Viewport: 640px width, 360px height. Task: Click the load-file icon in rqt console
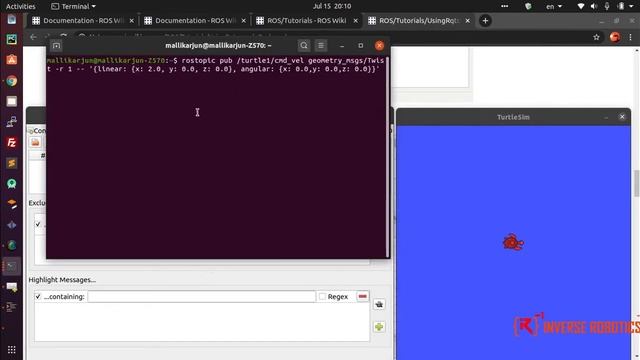pos(36,142)
